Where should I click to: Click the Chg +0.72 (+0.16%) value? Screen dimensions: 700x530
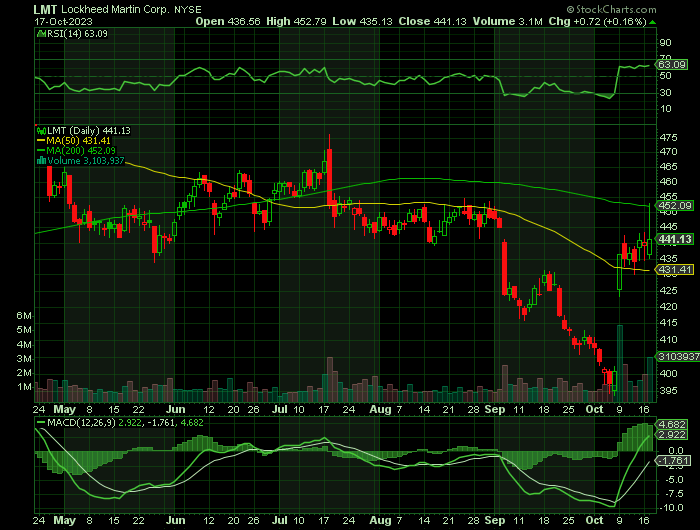[597, 21]
